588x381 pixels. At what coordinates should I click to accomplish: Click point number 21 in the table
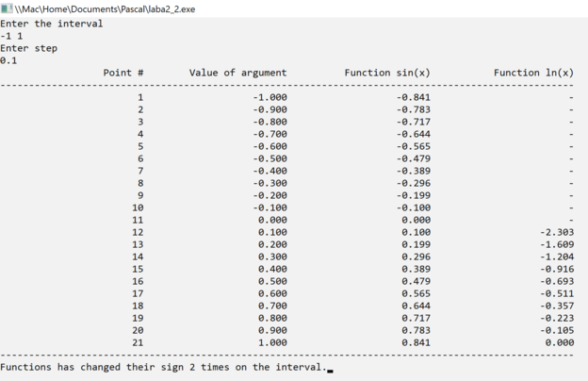[138, 342]
